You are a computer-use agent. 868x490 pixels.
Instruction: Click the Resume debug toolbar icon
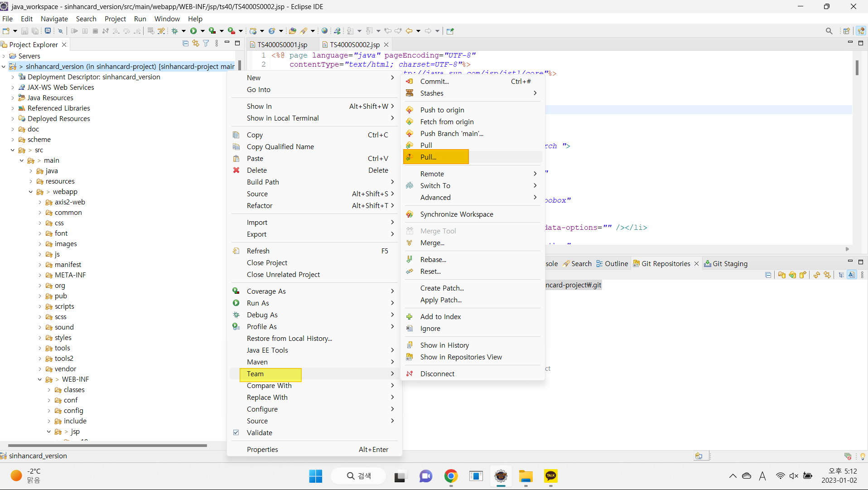click(74, 31)
